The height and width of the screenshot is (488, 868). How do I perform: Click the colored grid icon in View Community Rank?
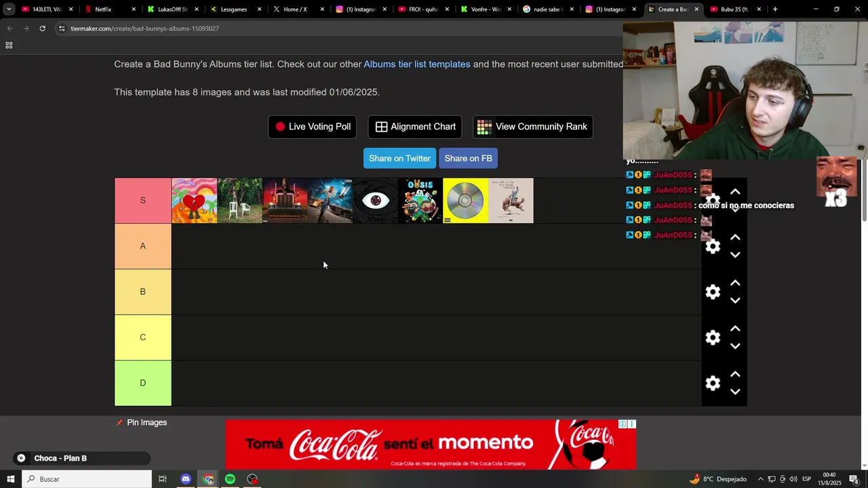[x=484, y=127]
